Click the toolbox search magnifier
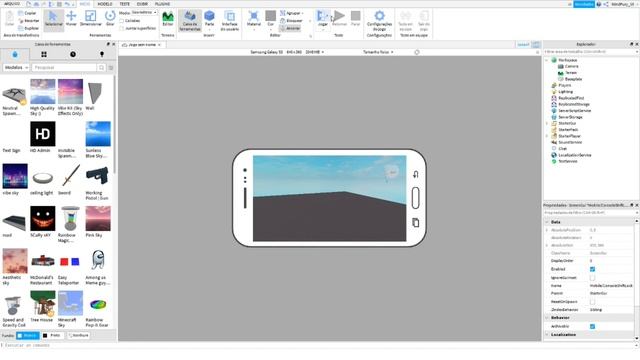The image size is (640, 360). coord(102,67)
